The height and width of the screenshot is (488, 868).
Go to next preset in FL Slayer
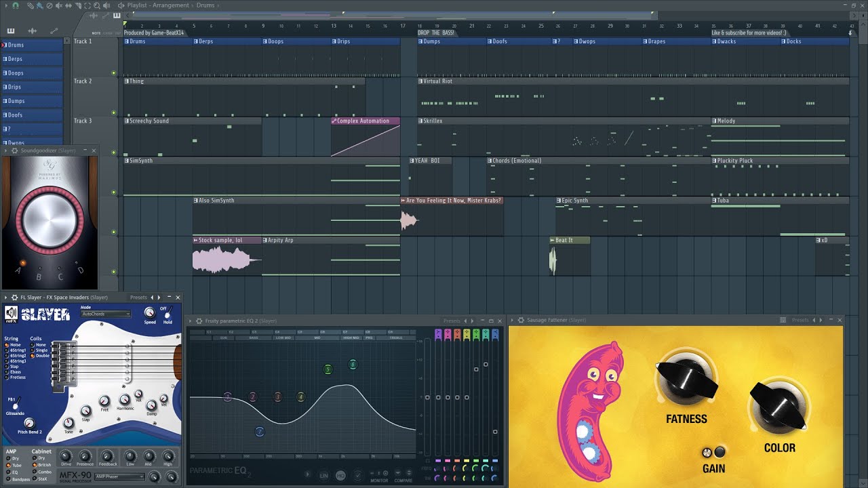pyautogui.click(x=159, y=297)
